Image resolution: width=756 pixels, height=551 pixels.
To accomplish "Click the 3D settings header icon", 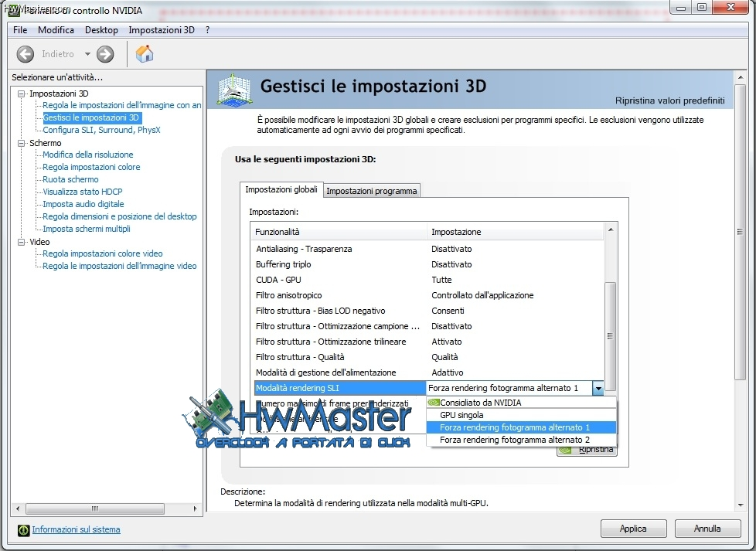I will click(234, 90).
